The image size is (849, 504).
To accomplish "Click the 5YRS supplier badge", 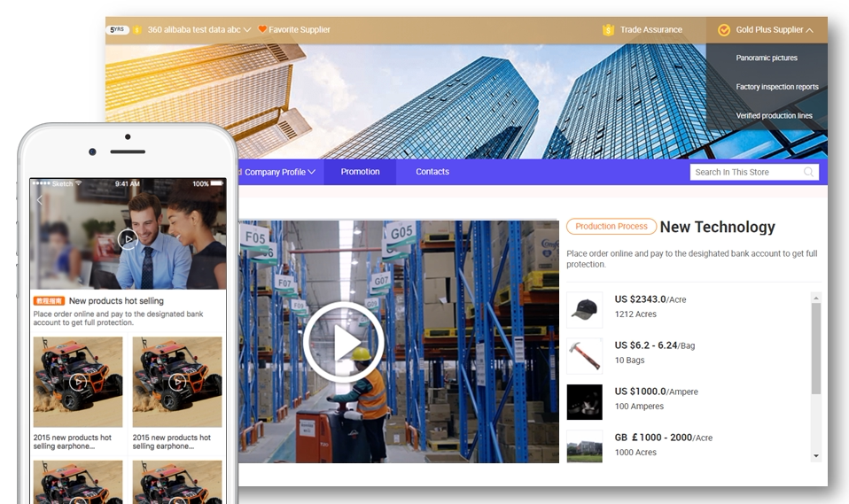I will pos(118,30).
